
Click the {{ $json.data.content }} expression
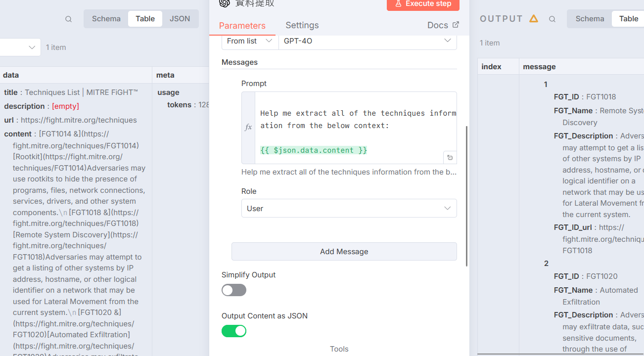(314, 150)
